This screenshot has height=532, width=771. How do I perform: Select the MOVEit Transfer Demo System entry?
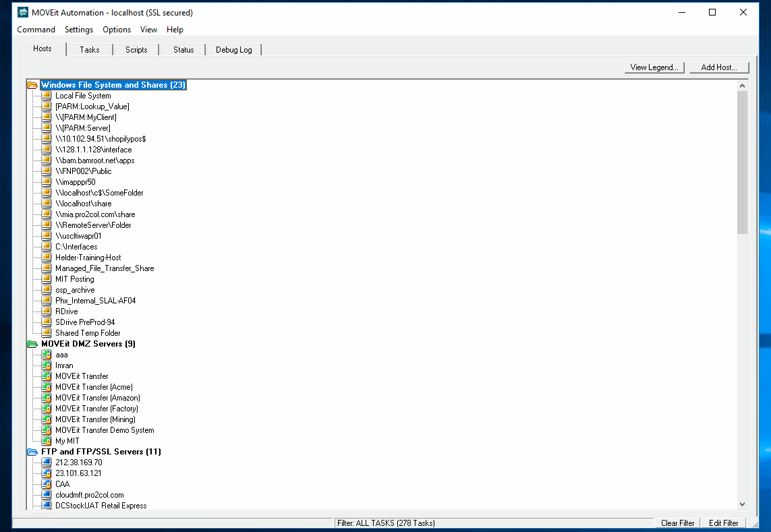point(105,431)
